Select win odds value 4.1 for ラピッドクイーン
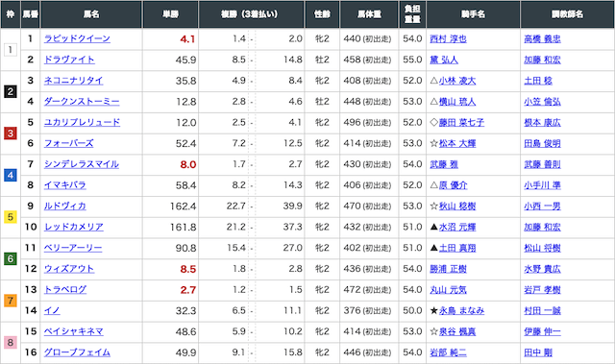 pos(187,39)
